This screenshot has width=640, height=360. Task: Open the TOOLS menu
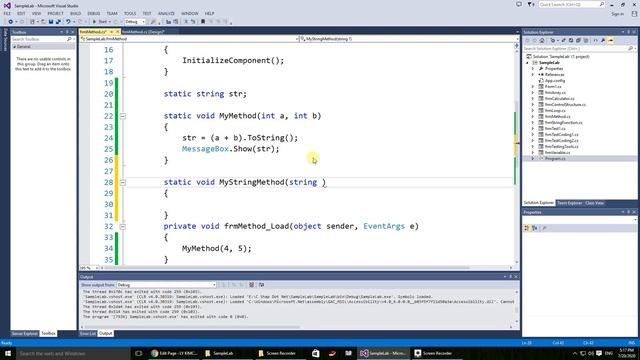pos(130,13)
